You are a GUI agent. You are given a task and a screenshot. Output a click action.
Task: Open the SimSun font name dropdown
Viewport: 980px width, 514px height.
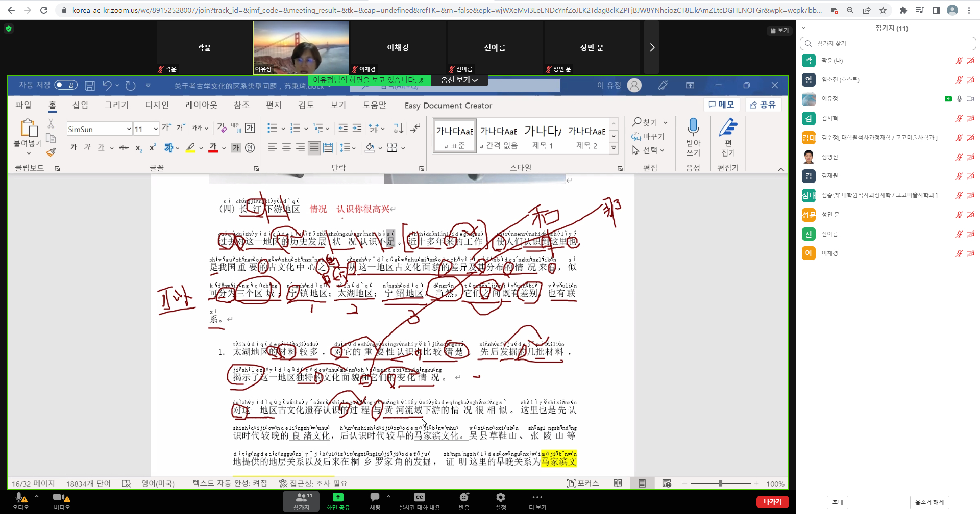[x=129, y=130]
